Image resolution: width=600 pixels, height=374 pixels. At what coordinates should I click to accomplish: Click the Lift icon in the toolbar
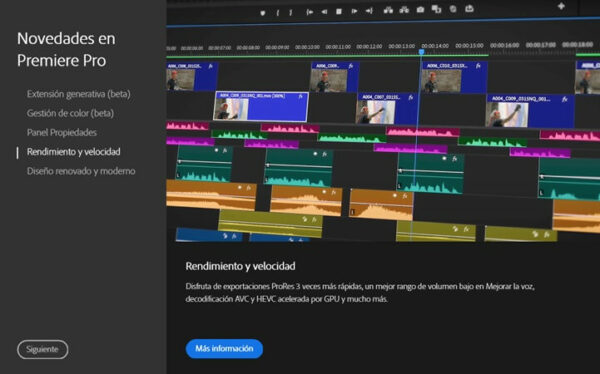(x=388, y=10)
